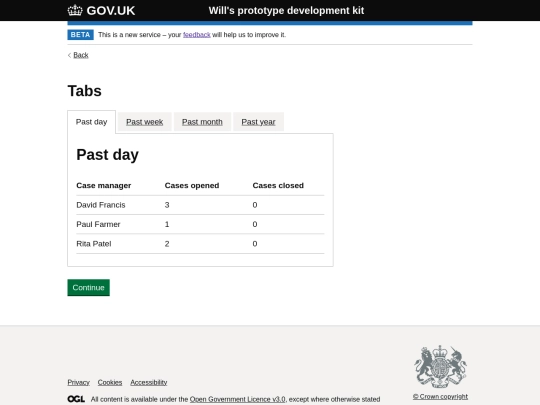This screenshot has height=405, width=540.
Task: Open the GOV.UK homepage text link
Action: 111,11
